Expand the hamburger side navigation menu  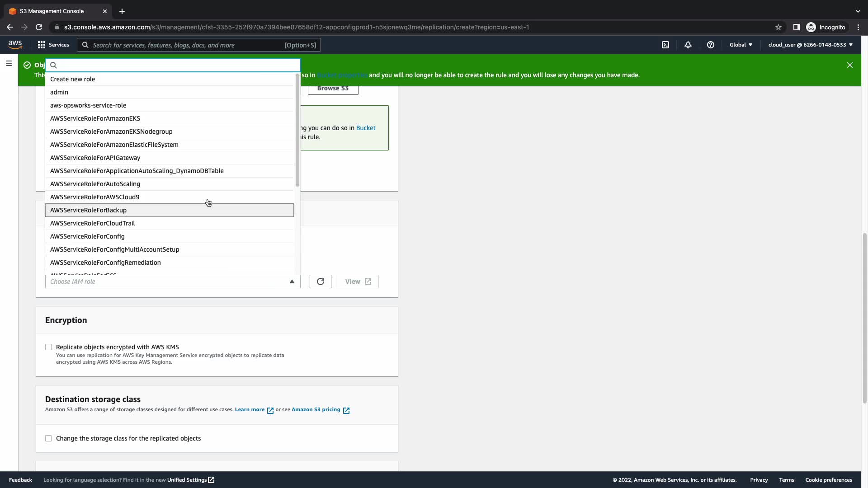tap(9, 64)
